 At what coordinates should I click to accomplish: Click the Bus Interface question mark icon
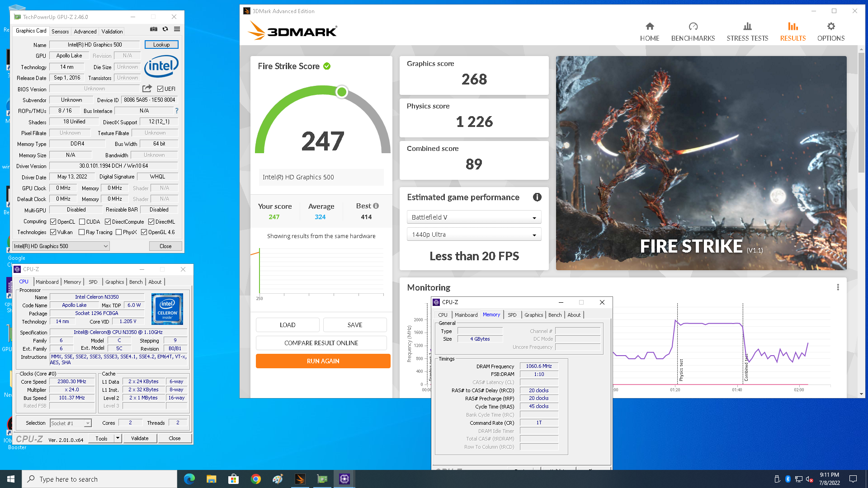[x=177, y=111]
